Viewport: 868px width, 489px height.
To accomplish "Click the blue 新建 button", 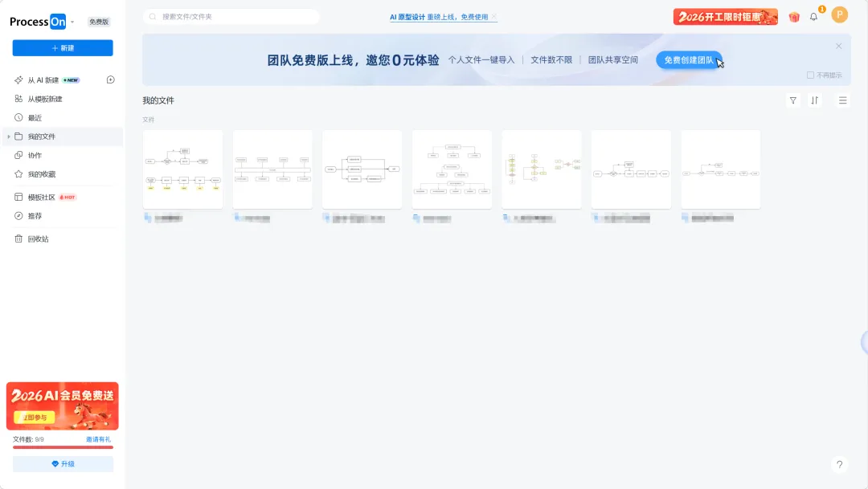I will click(63, 48).
